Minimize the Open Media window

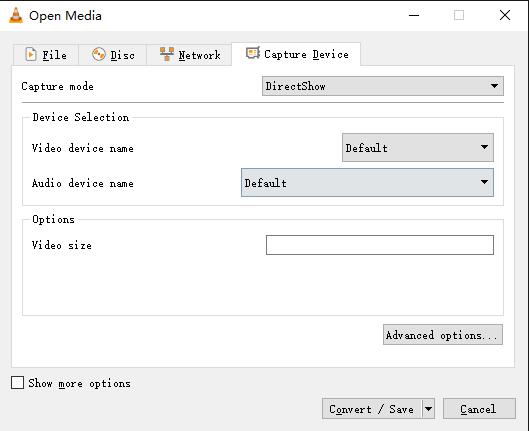tap(414, 15)
